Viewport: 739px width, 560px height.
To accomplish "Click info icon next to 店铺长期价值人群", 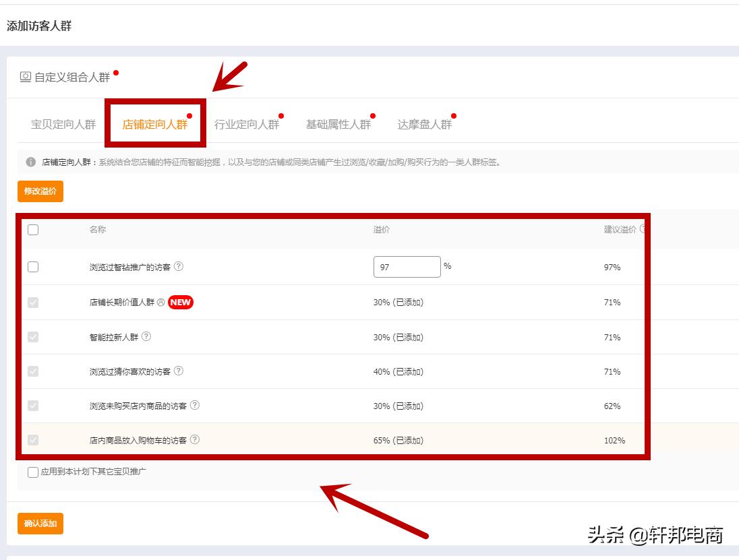I will click(160, 303).
